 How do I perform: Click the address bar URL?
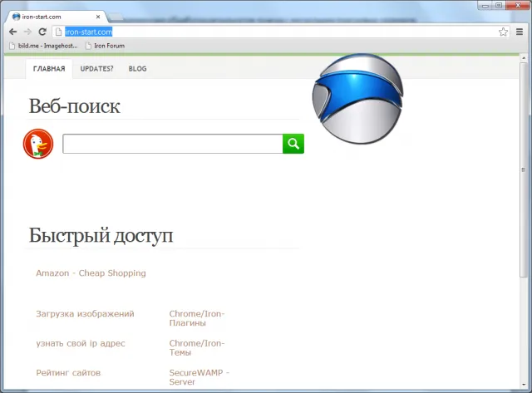(88, 32)
